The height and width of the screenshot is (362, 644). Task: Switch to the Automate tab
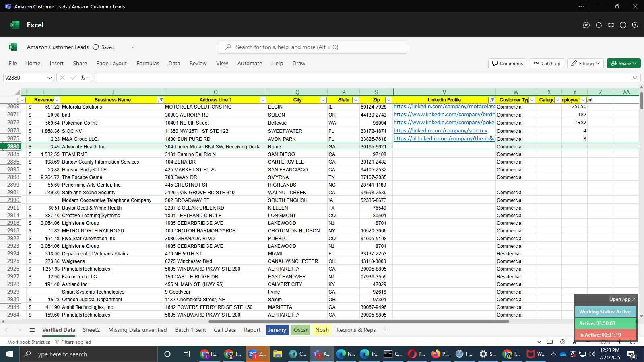click(250, 63)
